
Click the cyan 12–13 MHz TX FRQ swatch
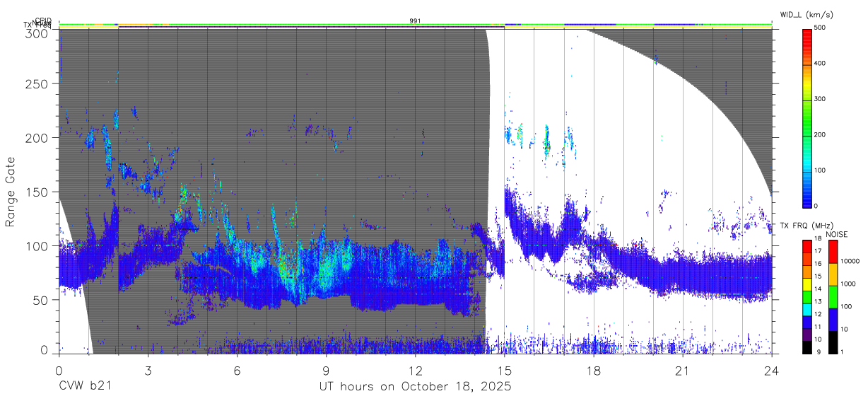pos(807,309)
